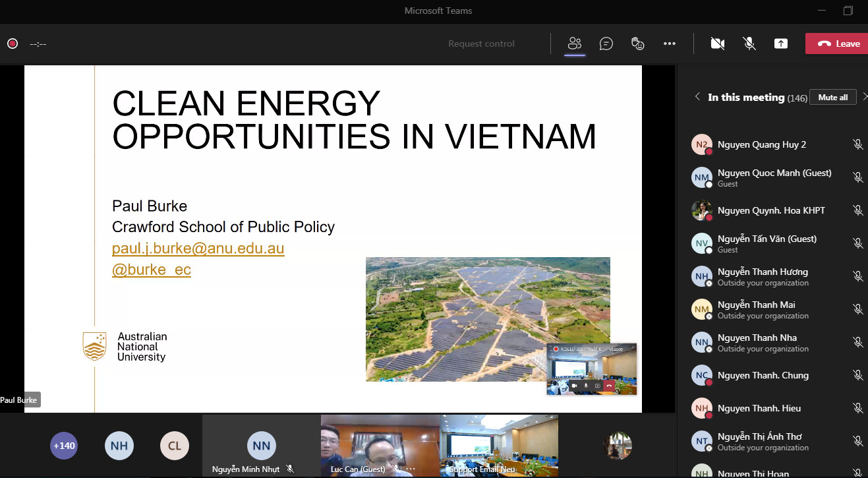Viewport: 868px width, 478px height.
Task: Click Nguyen Quynh. Hoa KHPT profile photo avatar
Action: click(701, 210)
